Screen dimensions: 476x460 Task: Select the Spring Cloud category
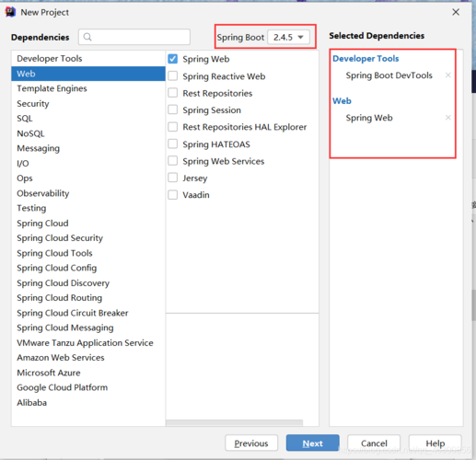click(x=88, y=223)
